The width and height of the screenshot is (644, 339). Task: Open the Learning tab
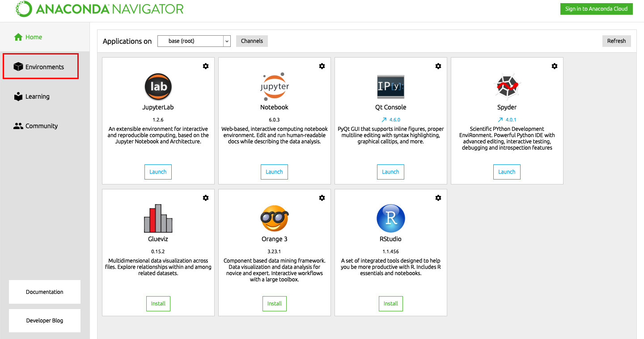[x=45, y=96]
